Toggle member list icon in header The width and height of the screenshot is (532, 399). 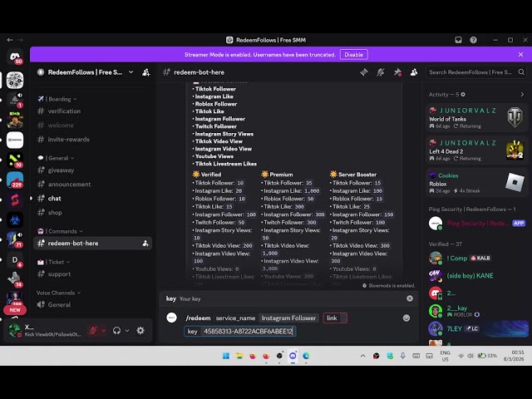414,72
